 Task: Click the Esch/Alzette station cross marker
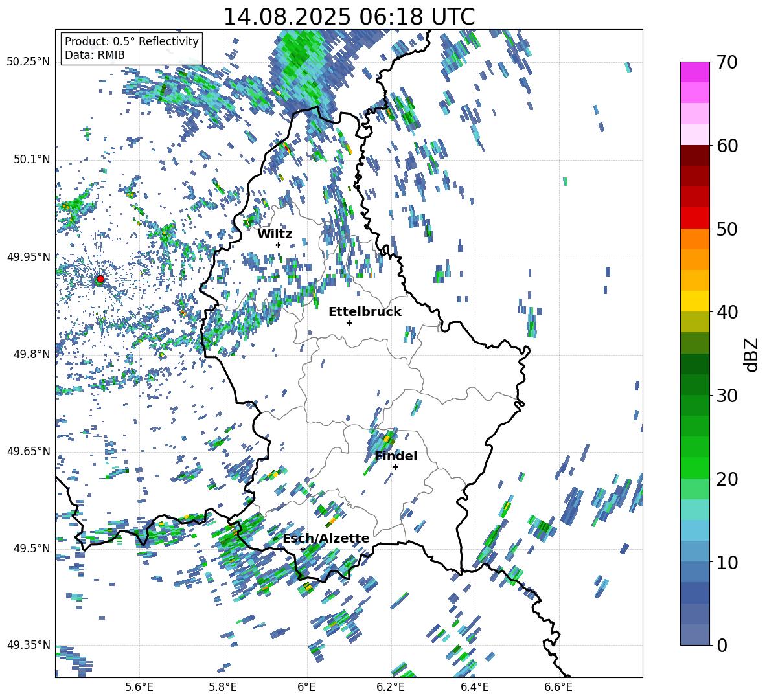point(303,549)
